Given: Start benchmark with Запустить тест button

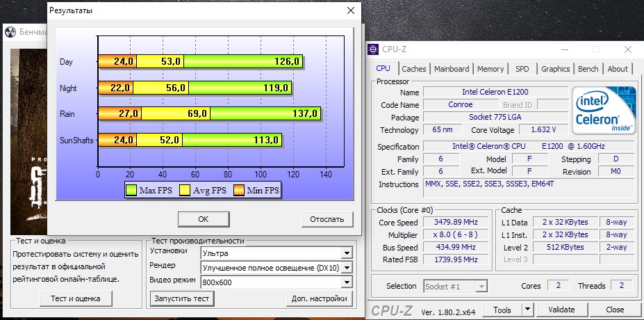Looking at the screenshot, I should [x=182, y=298].
